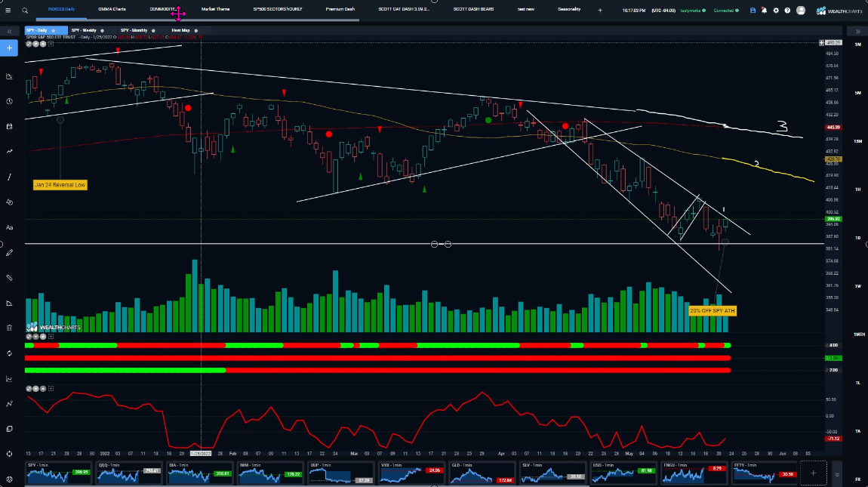Open the GLD - 1min watchlist mini chart

(482, 473)
